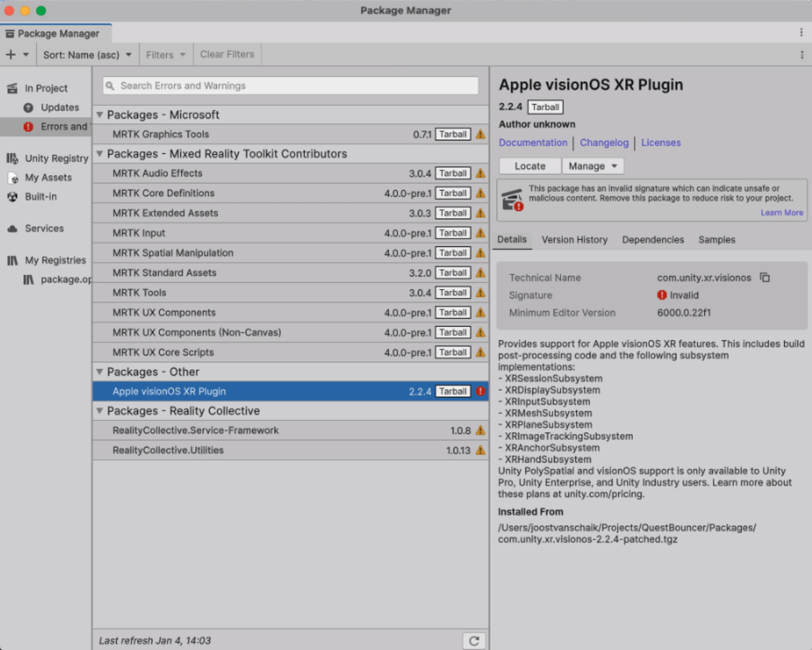Click the Search Errors and Warnings field
This screenshot has width=812, height=650.
pos(291,86)
